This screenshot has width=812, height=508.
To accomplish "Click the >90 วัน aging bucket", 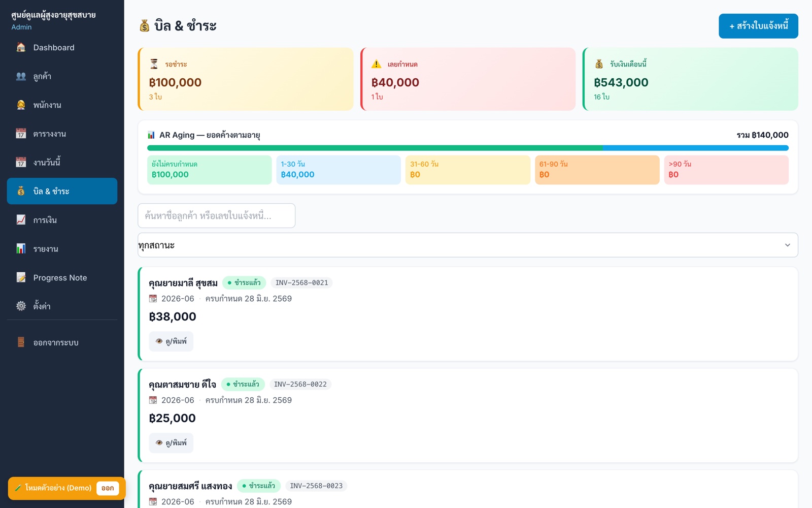I will [x=726, y=170].
